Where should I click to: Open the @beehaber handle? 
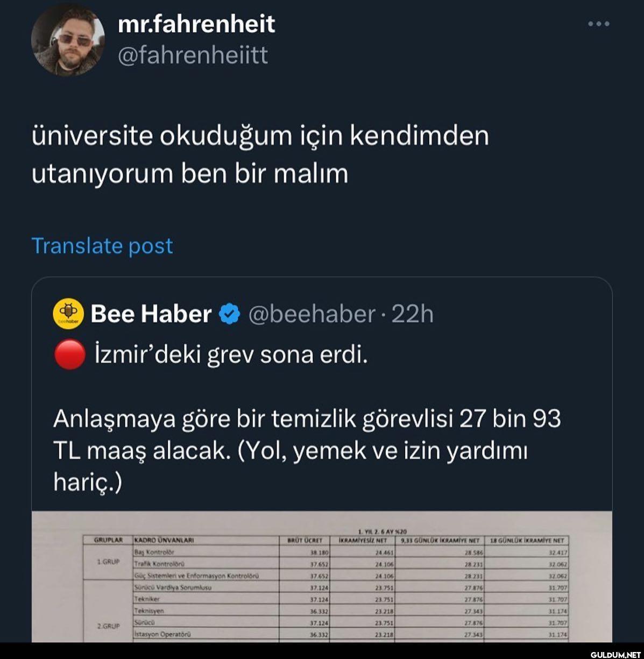tap(312, 314)
